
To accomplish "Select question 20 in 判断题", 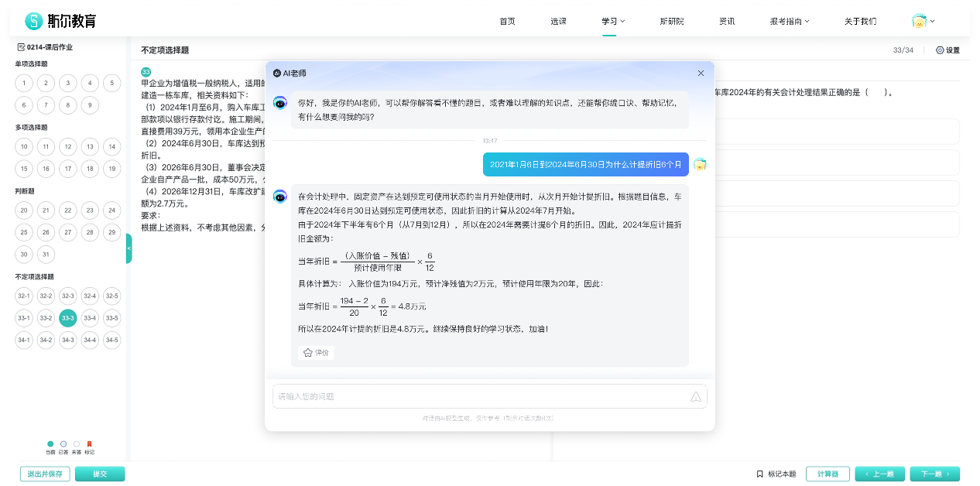I will (x=24, y=210).
